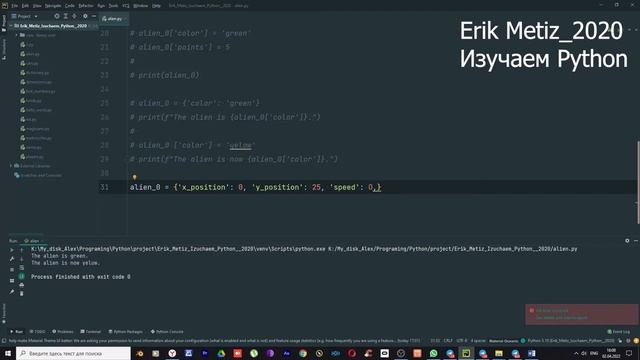Open the Tools menu
The image size is (640, 360).
(x=113, y=6)
